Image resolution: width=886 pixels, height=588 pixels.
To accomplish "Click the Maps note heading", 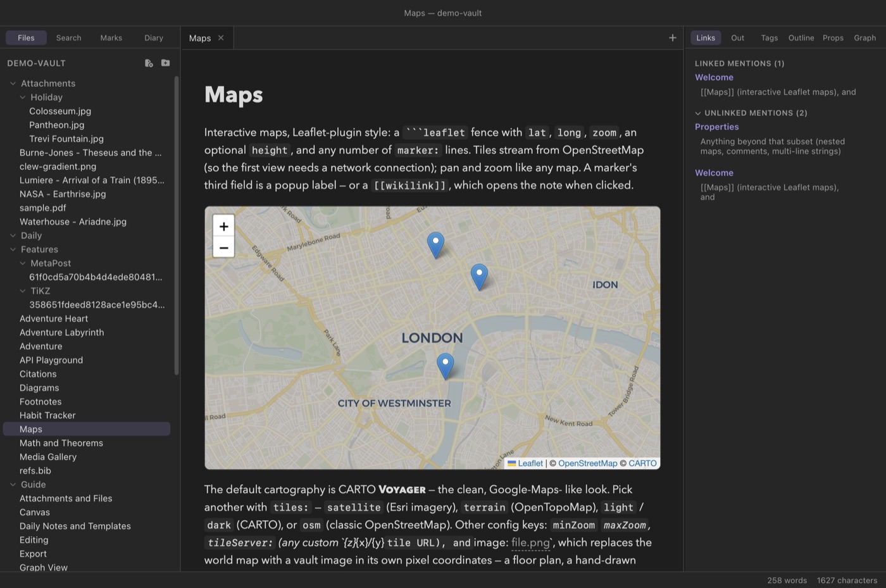I will tap(234, 95).
